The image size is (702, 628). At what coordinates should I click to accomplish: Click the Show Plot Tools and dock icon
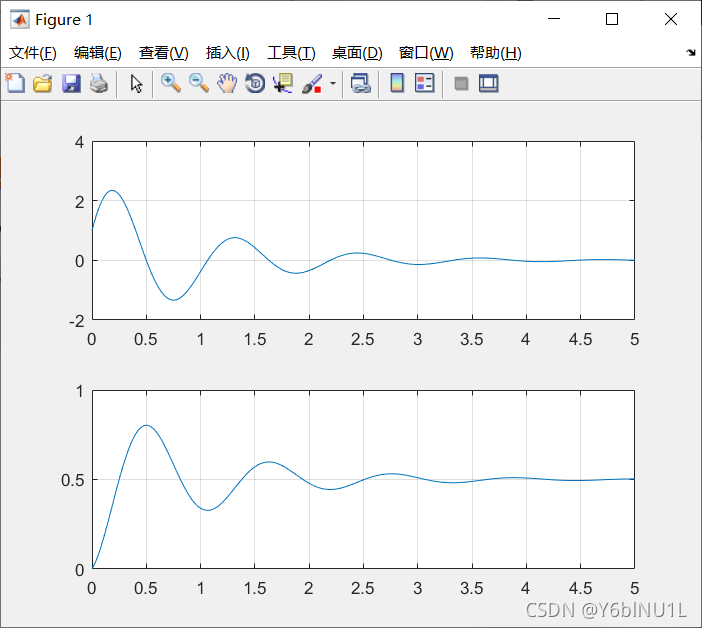[x=488, y=83]
